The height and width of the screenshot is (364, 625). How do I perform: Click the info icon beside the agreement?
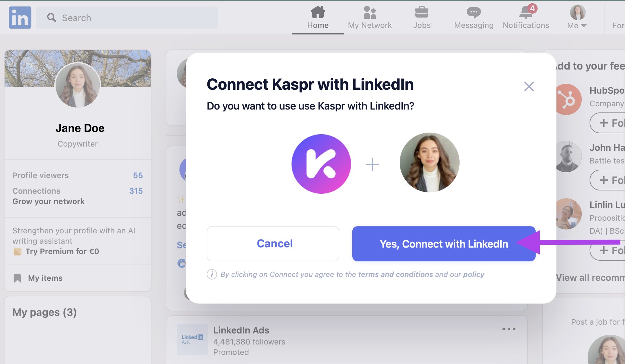coord(212,274)
